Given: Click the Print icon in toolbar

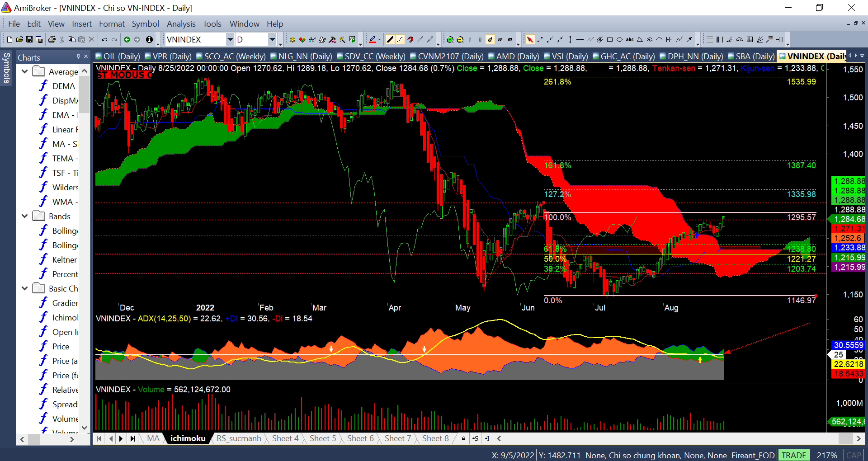Looking at the screenshot, I should 52,40.
